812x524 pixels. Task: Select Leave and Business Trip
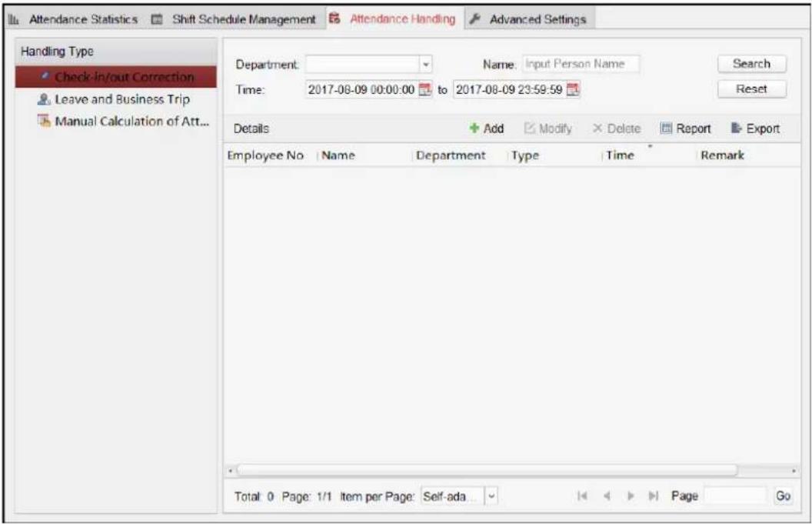tap(116, 99)
